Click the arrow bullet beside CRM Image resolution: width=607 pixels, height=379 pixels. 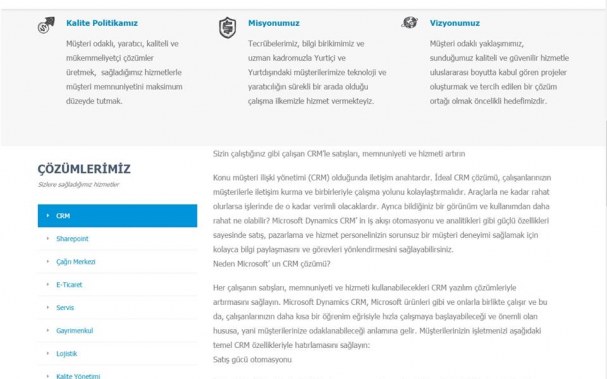point(48,216)
